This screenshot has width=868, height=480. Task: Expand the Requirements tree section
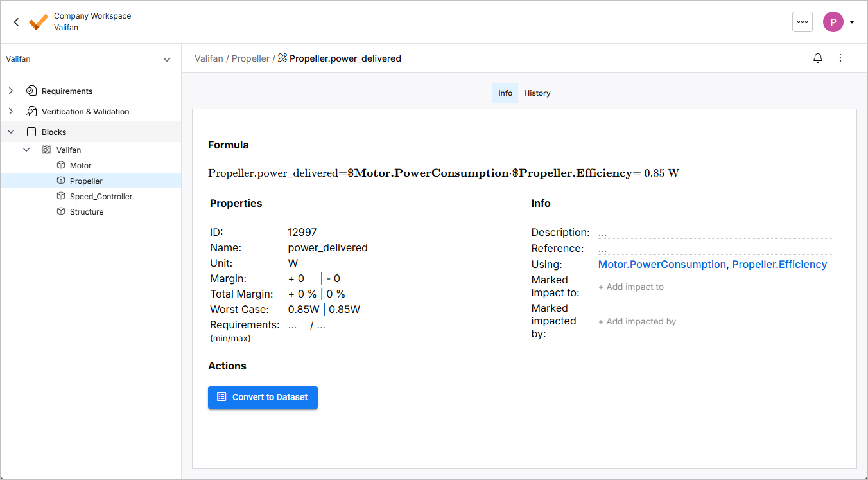[x=11, y=91]
